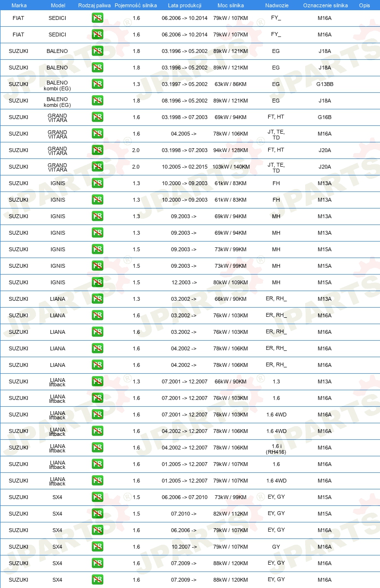Click body cell GY in SX4 10.2007 row

coord(276,547)
